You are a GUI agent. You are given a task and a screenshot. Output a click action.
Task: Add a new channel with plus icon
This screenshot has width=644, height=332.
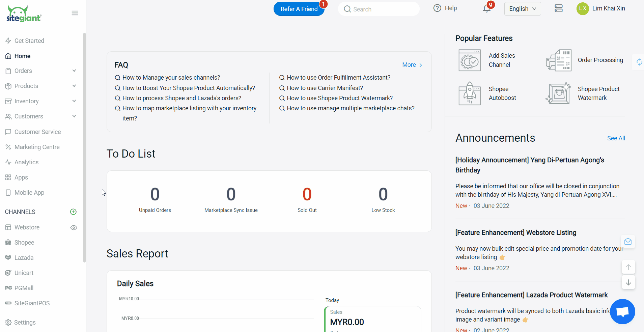73,212
